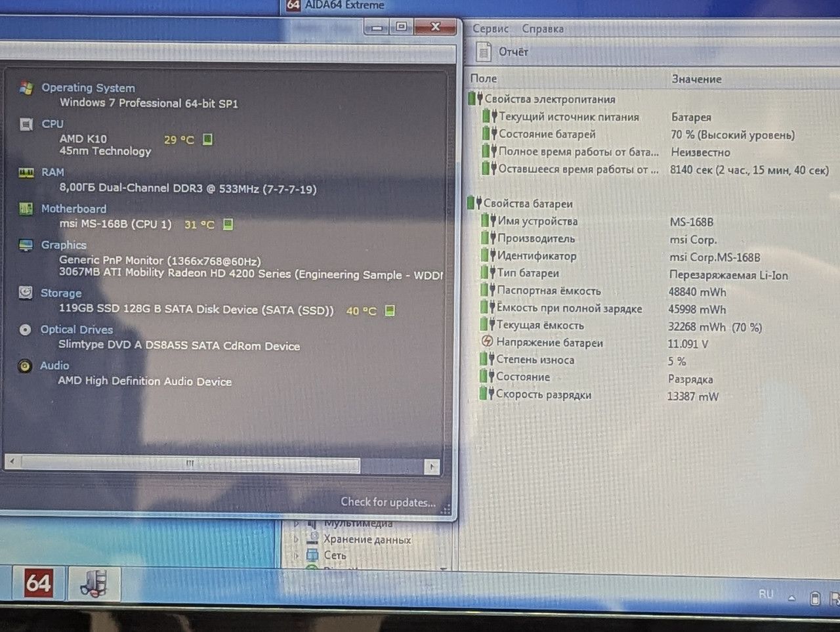Open the Optical Drives section link
840x632 pixels.
click(x=77, y=329)
